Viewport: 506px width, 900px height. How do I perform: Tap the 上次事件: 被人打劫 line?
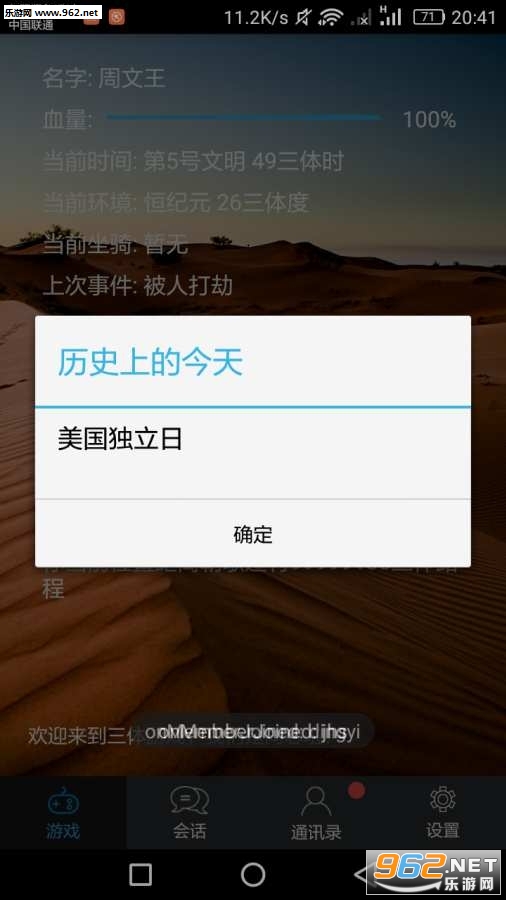138,285
